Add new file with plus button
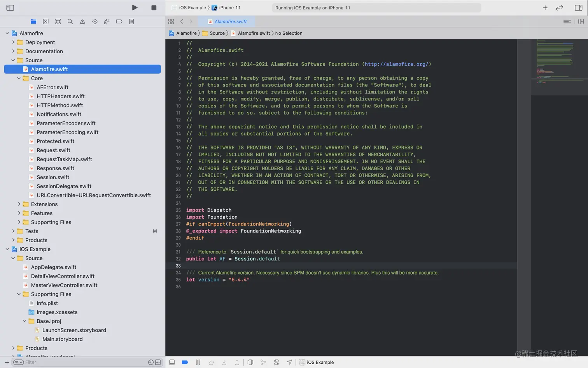 pos(7,362)
